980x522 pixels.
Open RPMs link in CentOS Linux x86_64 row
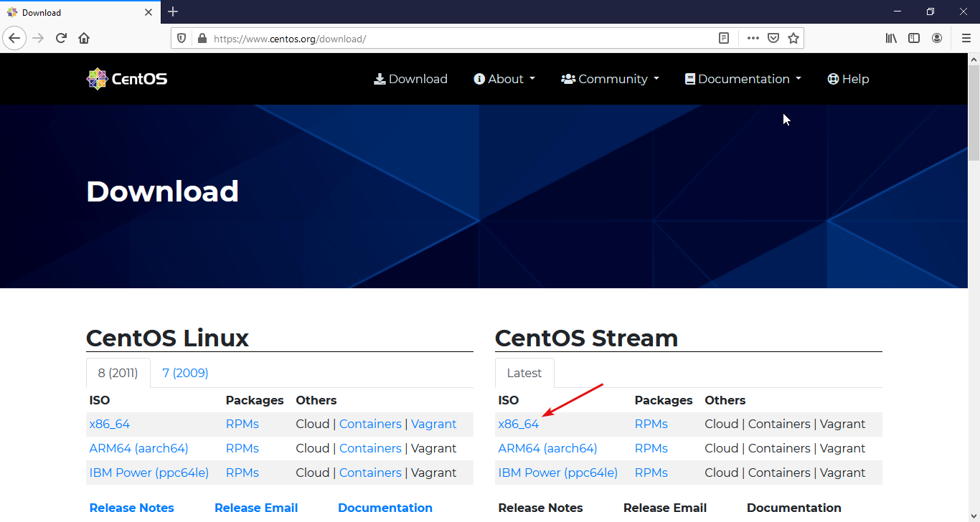[x=242, y=424]
